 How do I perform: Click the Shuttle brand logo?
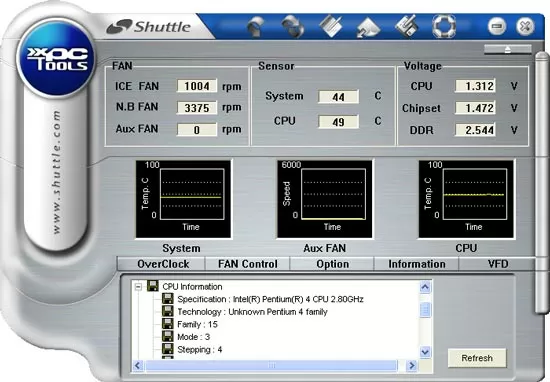[x=149, y=27]
